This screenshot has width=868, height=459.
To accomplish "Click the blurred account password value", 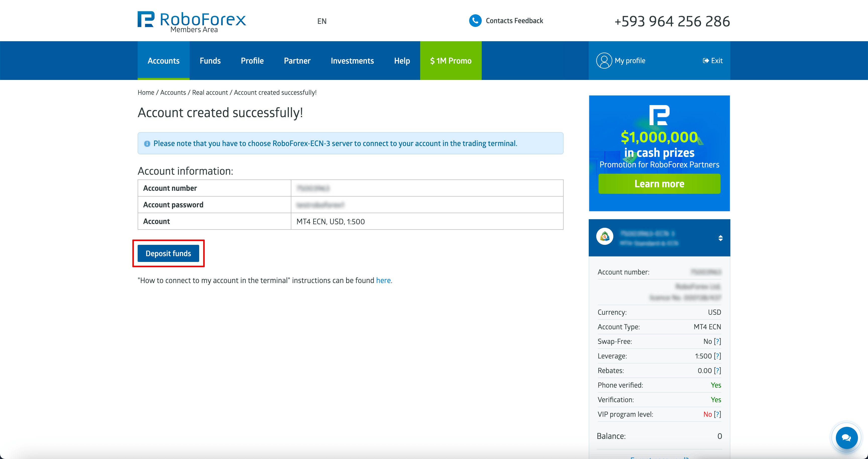I will [320, 205].
